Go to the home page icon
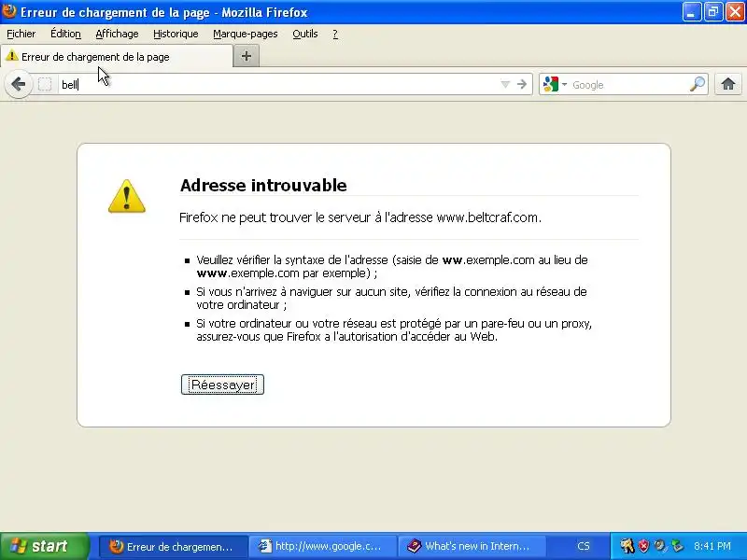The height and width of the screenshot is (560, 747). 728,84
